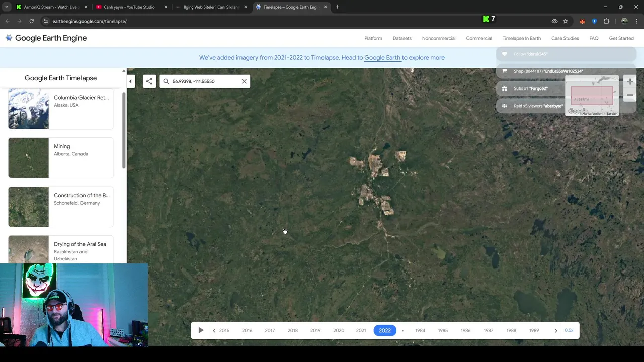
Task: Jump to year 1988 on timeline
Action: click(511, 330)
